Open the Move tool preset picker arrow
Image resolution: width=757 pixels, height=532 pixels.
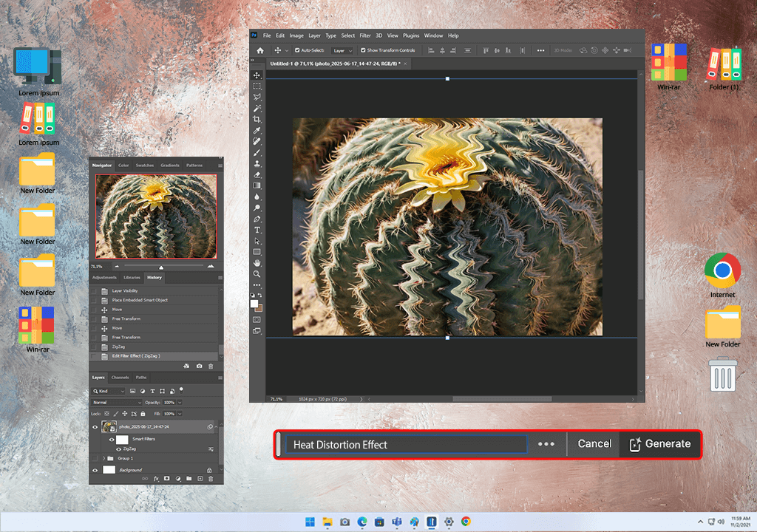pyautogui.click(x=287, y=50)
